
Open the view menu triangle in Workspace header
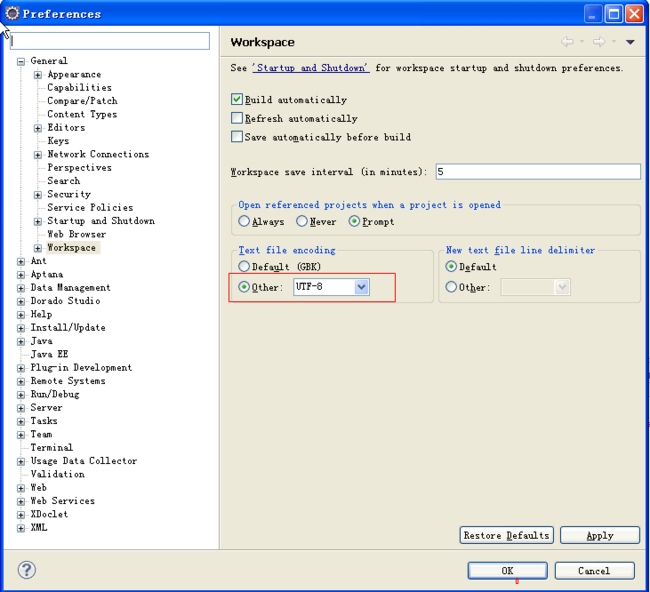tap(630, 42)
